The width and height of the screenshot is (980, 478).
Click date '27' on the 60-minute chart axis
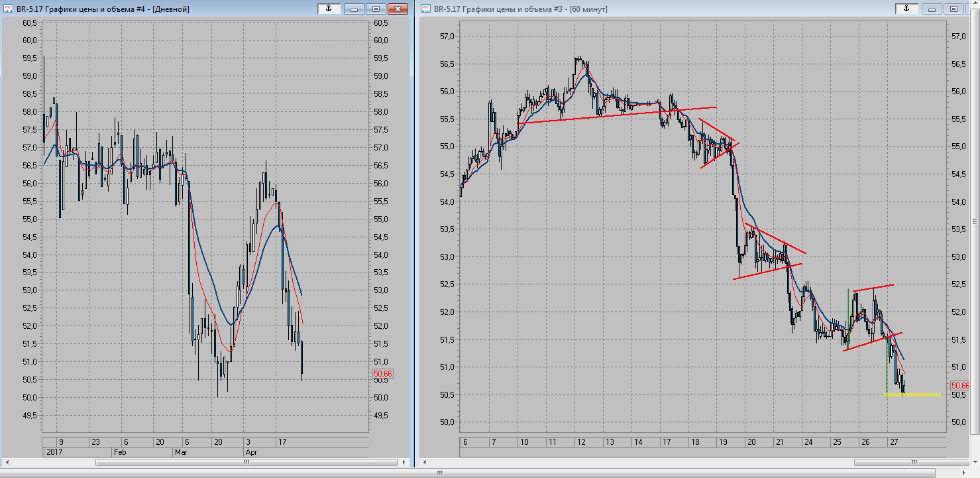point(894,442)
